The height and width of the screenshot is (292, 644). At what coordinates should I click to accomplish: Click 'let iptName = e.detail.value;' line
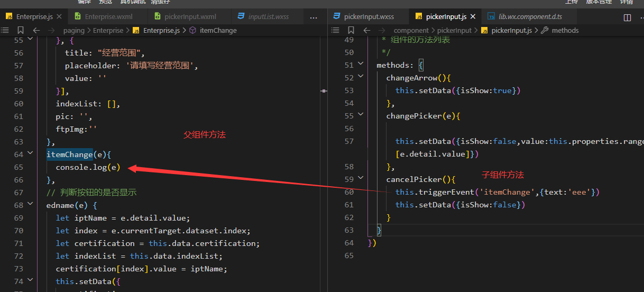[123, 218]
